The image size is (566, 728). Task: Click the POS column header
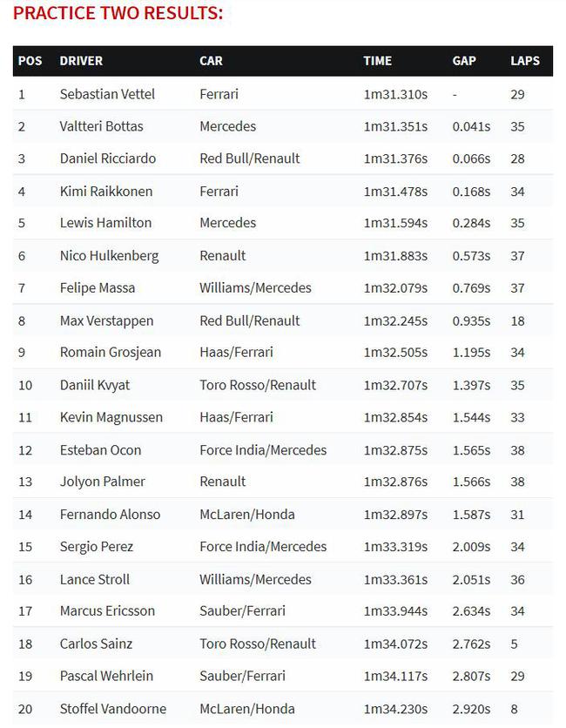point(30,61)
